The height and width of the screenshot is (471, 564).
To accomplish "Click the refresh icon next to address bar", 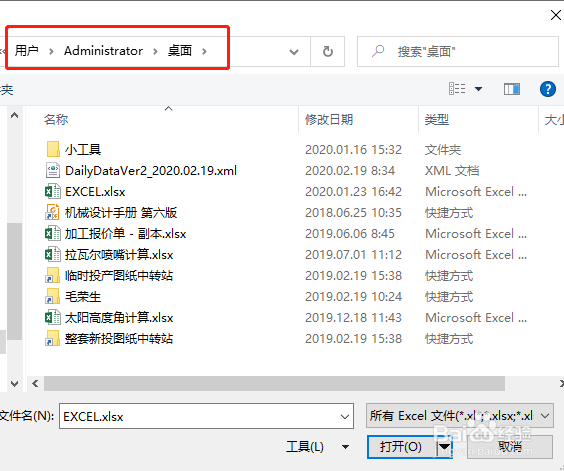I will click(x=327, y=51).
